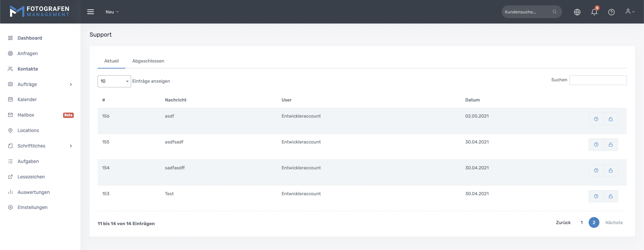The image size is (644, 250).
Task: Go to page 1 of results
Action: click(582, 223)
